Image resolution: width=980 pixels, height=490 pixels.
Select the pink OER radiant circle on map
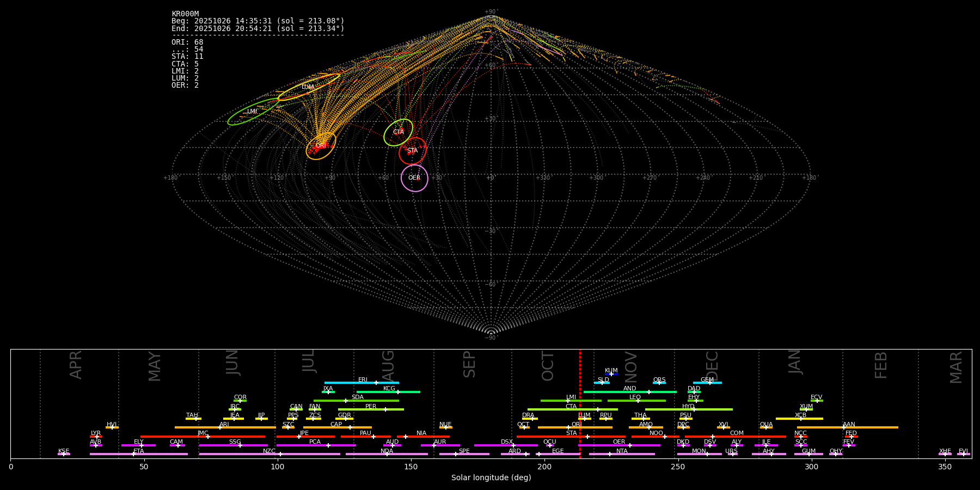[414, 178]
